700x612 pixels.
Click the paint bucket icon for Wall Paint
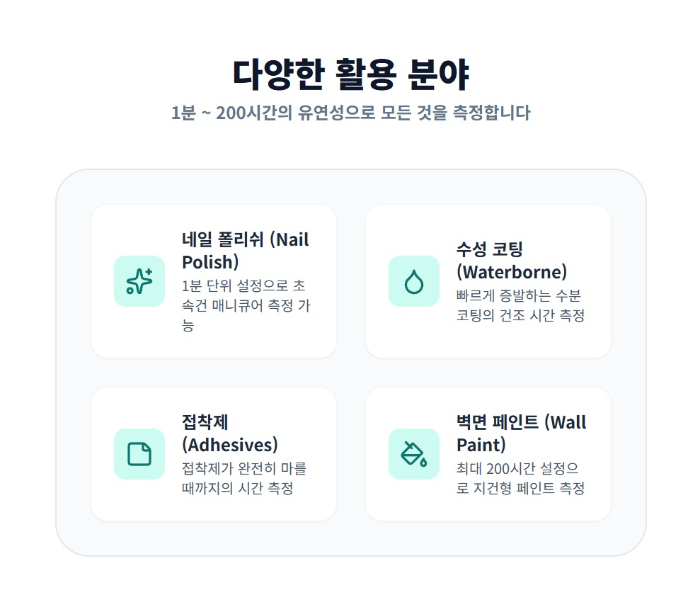coord(414,454)
